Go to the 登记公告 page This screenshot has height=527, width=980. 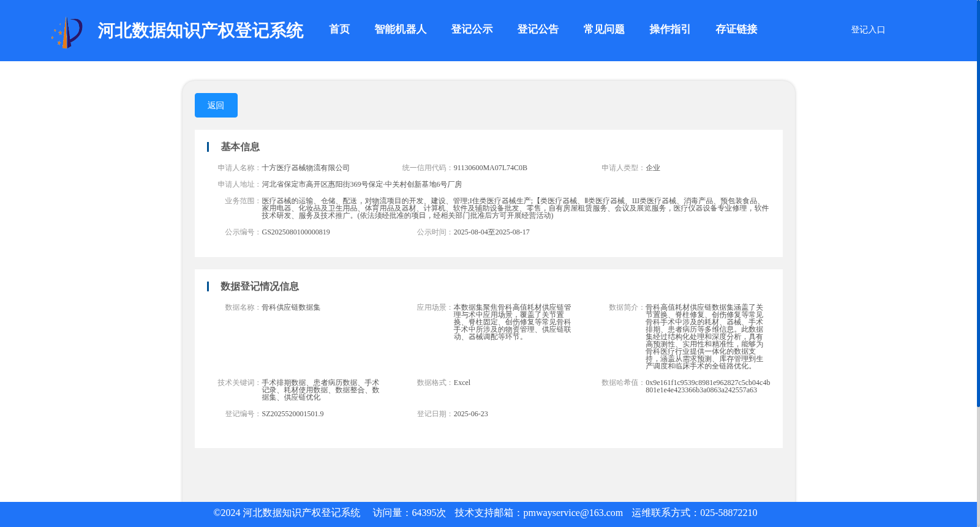pos(538,29)
